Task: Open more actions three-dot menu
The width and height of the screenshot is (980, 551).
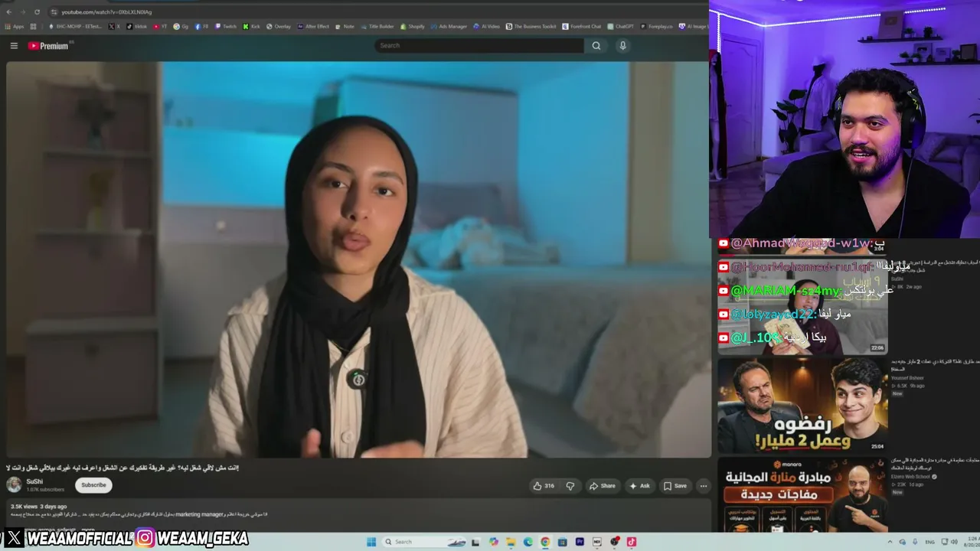Action: click(x=704, y=486)
